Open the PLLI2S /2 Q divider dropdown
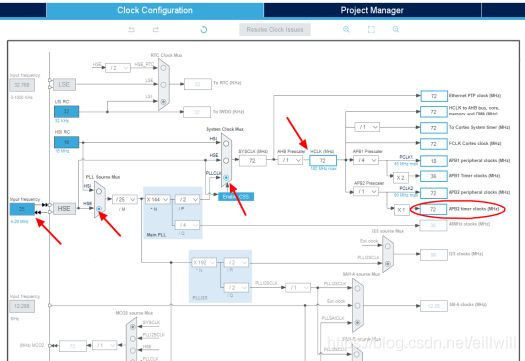This screenshot has width=525, height=361. pos(236,288)
